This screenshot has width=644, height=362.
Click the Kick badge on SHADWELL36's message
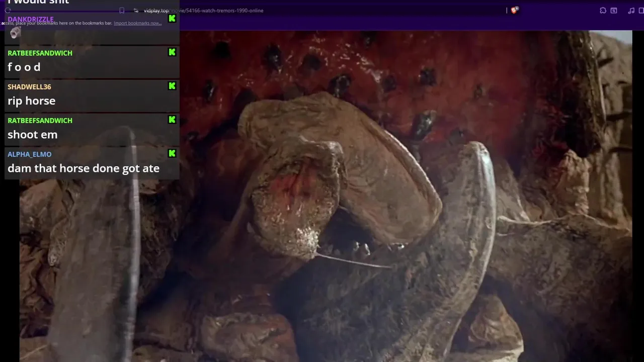[x=172, y=86]
